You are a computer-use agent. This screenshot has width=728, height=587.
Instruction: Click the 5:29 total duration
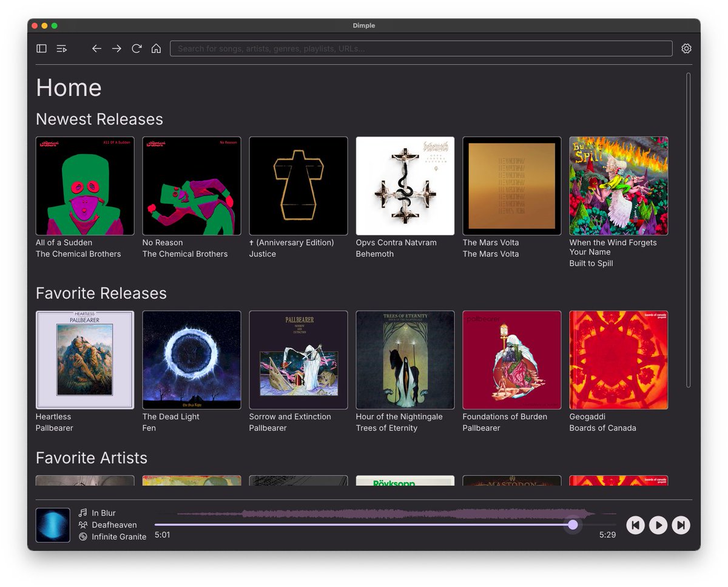coord(607,535)
